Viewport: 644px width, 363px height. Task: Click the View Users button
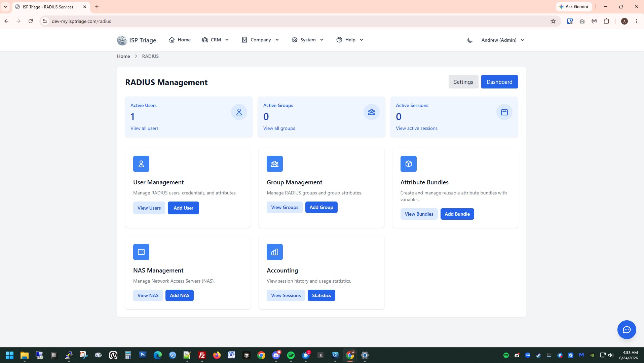(149, 208)
